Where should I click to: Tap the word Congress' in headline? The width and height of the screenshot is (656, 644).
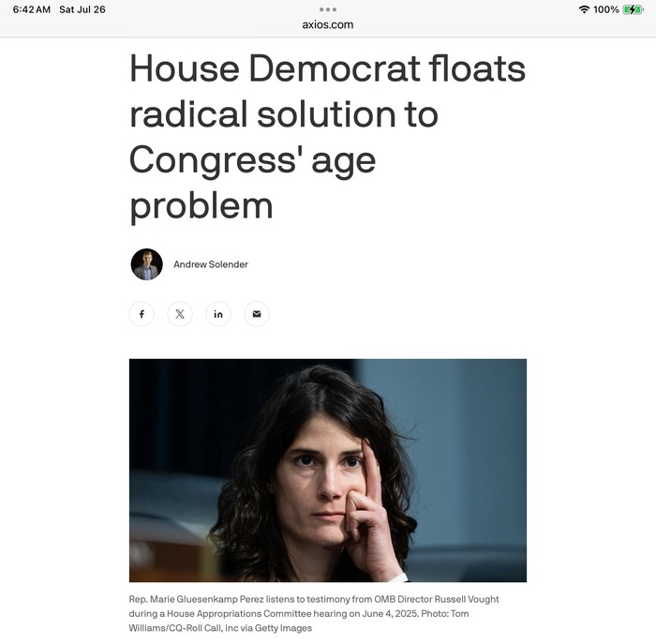[x=213, y=160]
